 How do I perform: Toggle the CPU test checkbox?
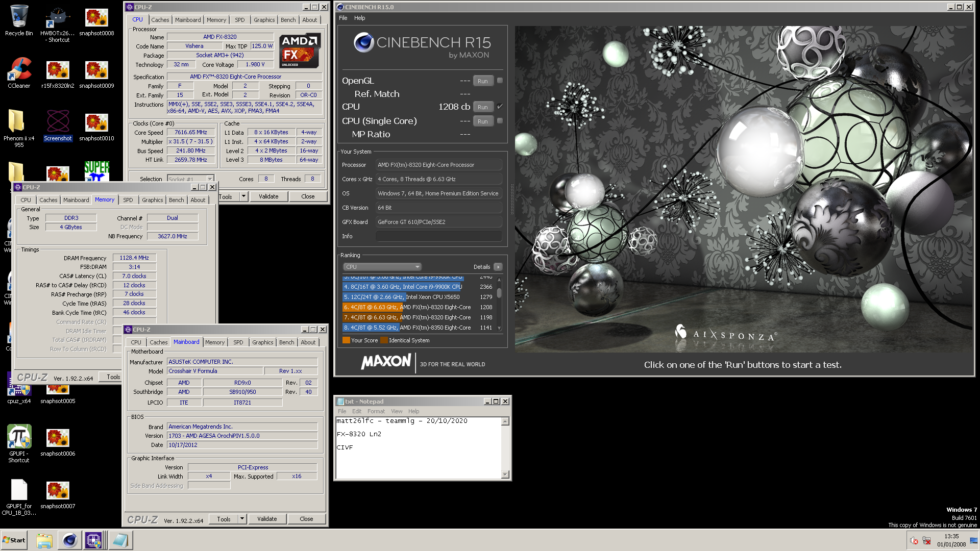click(x=500, y=107)
